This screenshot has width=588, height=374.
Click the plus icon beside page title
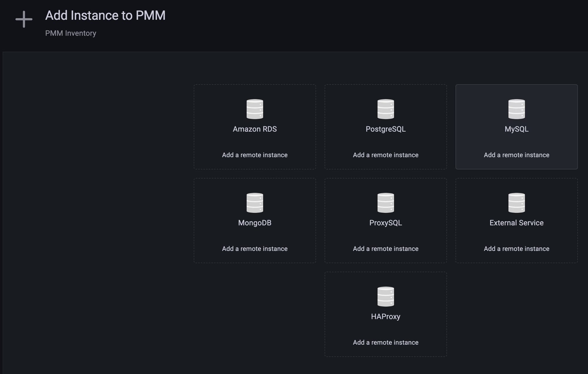click(x=24, y=19)
